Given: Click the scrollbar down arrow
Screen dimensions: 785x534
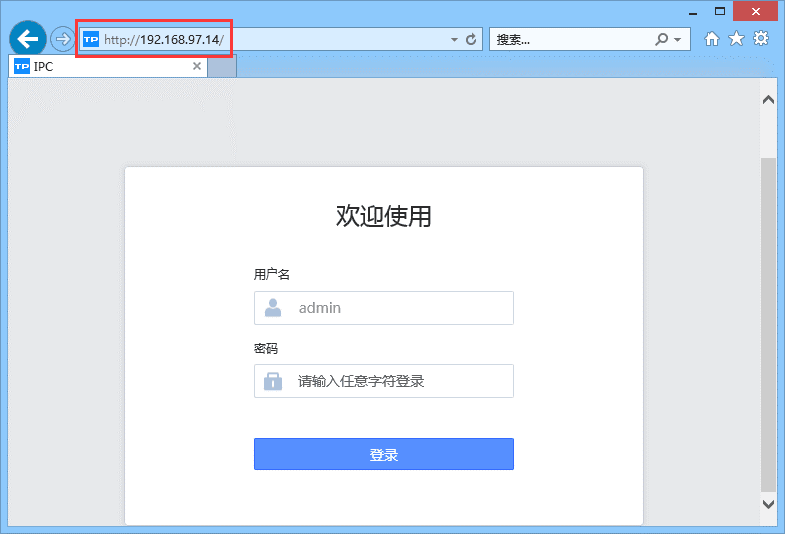Looking at the screenshot, I should [768, 504].
